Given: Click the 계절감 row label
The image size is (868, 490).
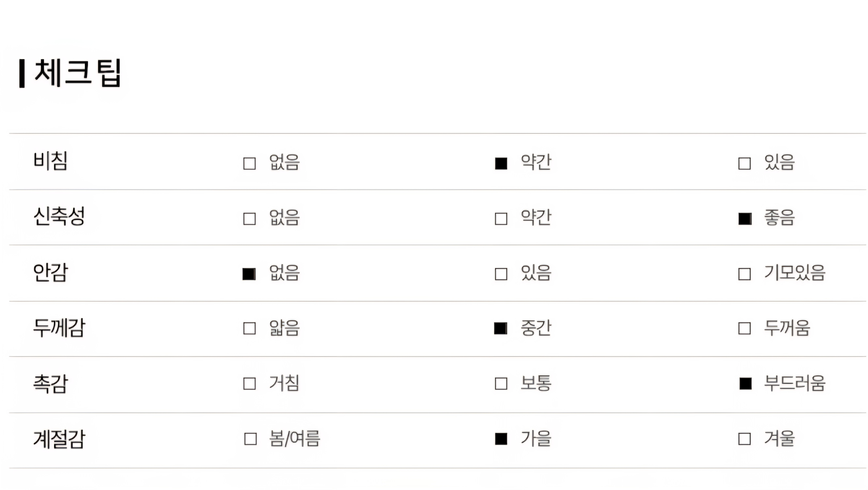Looking at the screenshot, I should (x=59, y=439).
